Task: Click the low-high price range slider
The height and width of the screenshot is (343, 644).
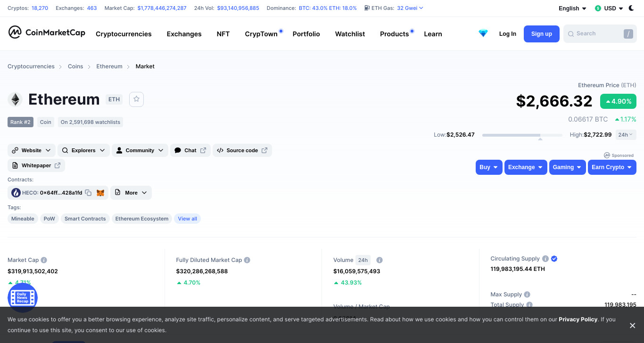Action: pyautogui.click(x=522, y=135)
